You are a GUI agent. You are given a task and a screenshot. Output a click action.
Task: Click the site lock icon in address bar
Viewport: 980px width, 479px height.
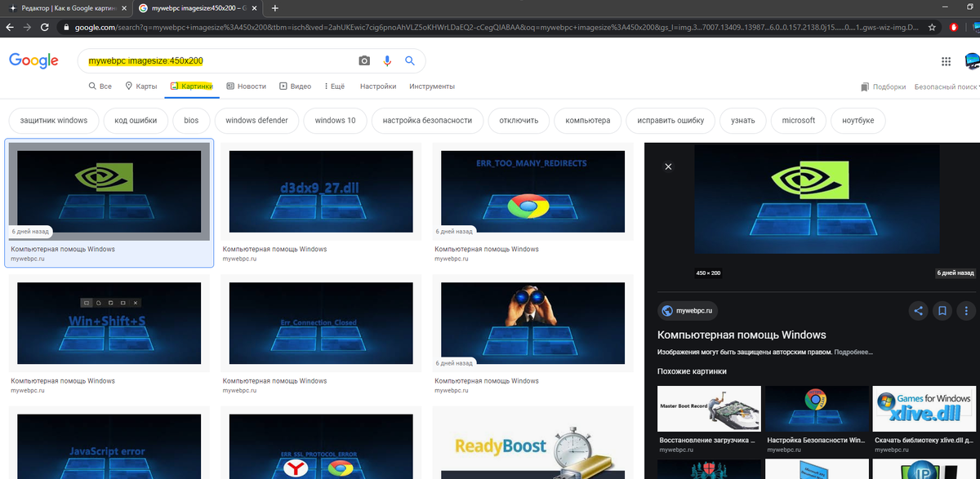tap(67, 27)
